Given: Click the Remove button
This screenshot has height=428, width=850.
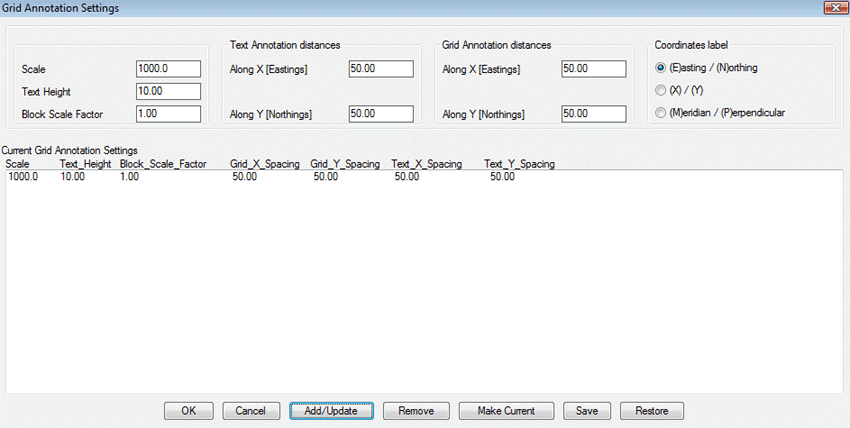Looking at the screenshot, I should click(416, 410).
